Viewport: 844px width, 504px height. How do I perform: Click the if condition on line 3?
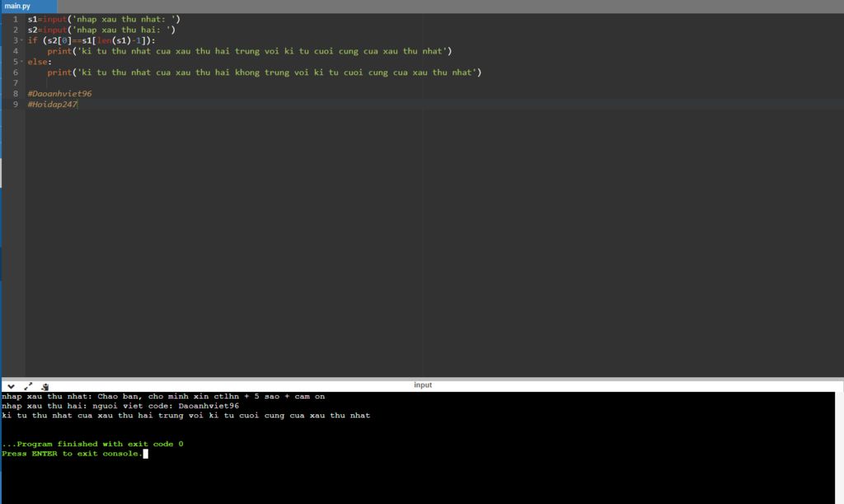point(91,41)
